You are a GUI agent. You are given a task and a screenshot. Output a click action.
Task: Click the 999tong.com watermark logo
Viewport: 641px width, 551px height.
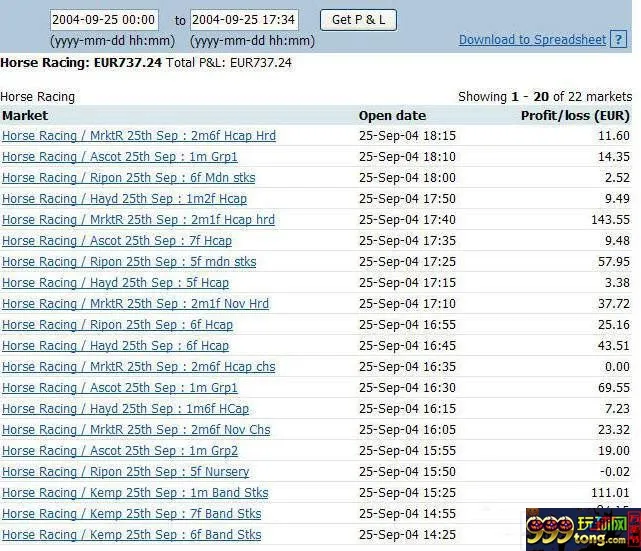(x=583, y=529)
